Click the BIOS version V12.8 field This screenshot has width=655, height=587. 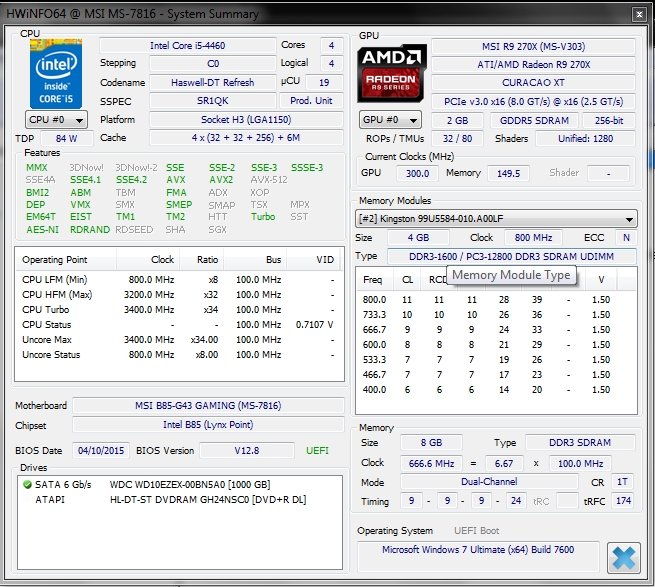point(246,450)
